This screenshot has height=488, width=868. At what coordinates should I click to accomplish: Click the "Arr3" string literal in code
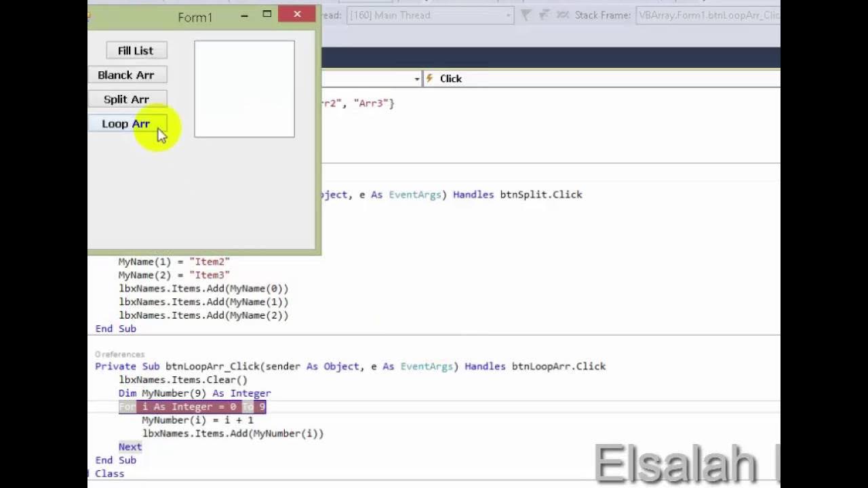(x=371, y=103)
